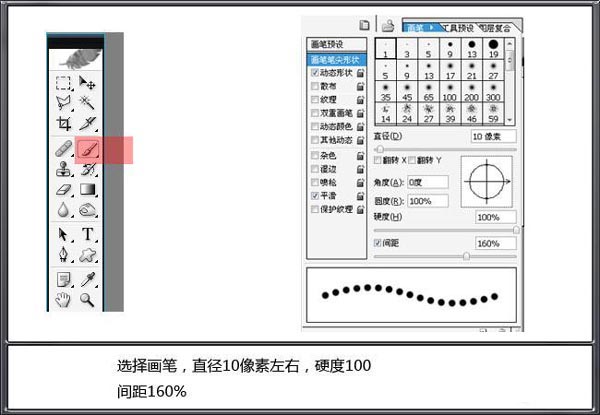Check the 翻转 Y checkbox

click(x=412, y=160)
